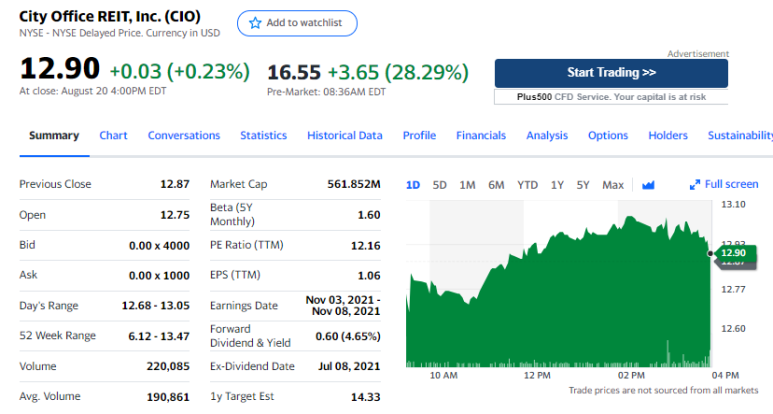
Task: Select the 1D chart range
Action: 413,185
